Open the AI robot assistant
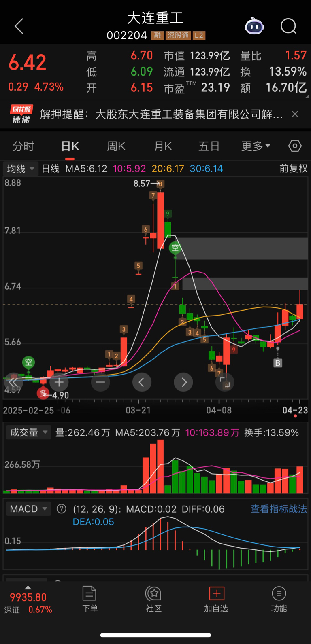Screen dimensions: 311x644 (254, 26)
